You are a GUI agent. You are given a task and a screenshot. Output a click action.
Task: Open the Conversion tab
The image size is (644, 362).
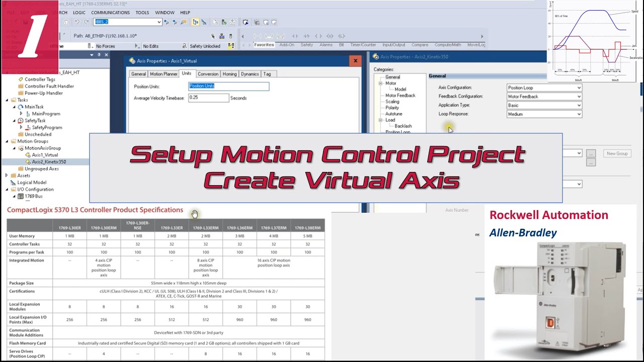(x=208, y=74)
